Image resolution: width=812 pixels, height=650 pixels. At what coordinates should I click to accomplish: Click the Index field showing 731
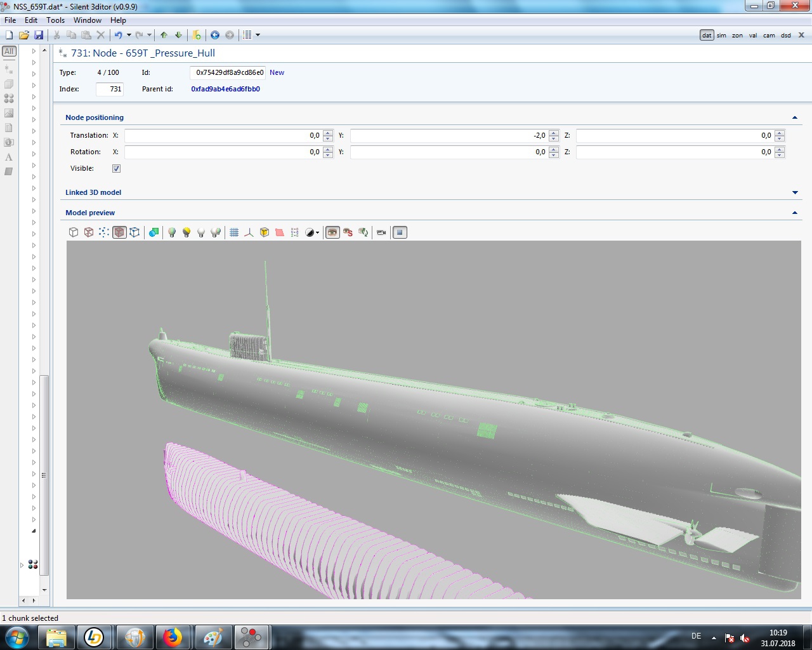110,89
